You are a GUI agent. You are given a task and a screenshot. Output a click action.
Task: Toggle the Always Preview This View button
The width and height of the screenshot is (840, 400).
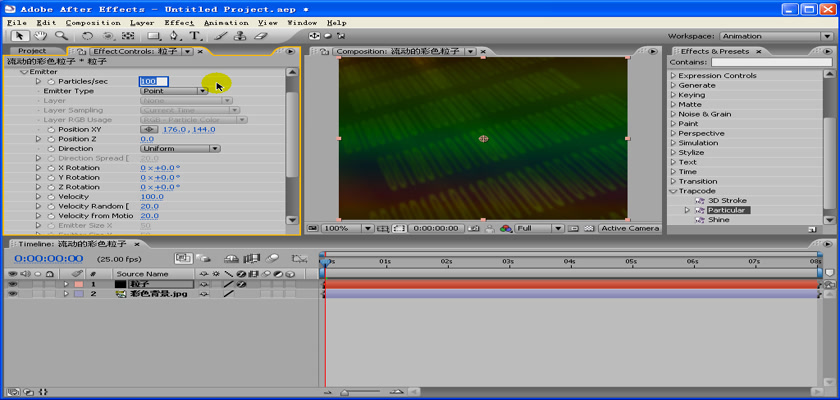314,229
